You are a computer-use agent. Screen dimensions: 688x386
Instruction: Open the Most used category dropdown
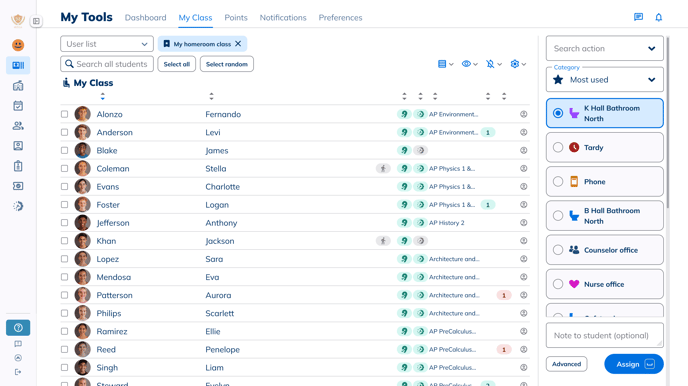click(605, 80)
